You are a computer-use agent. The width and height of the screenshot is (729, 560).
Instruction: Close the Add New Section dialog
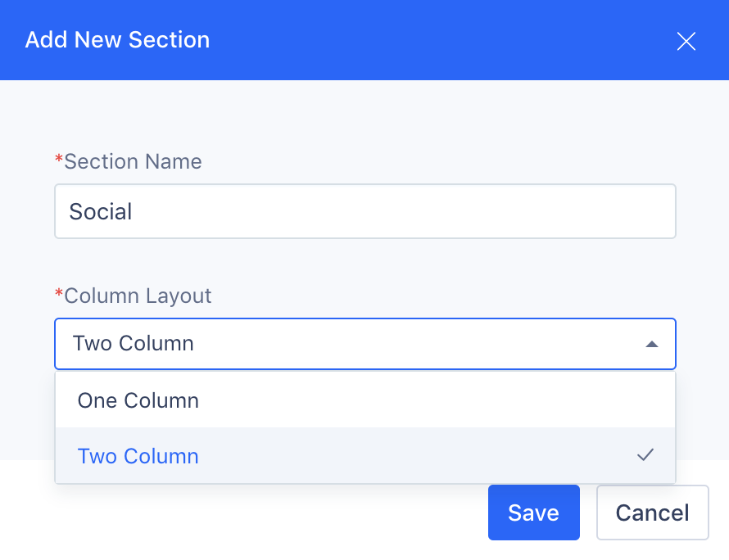[x=686, y=41]
